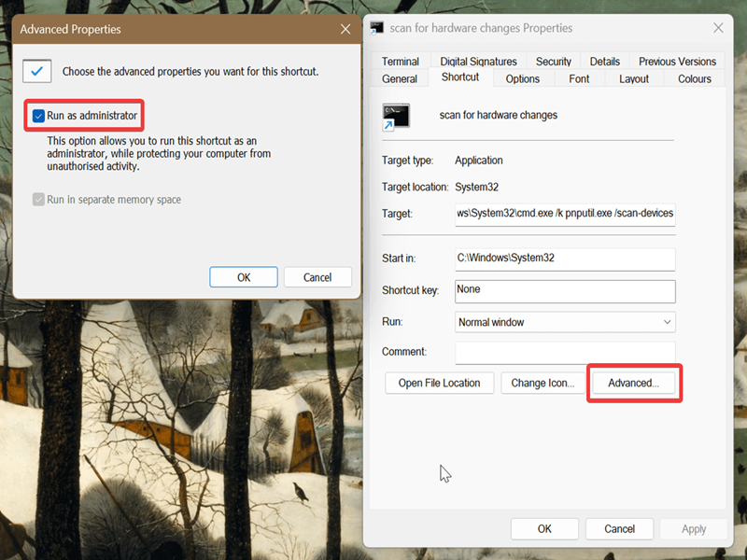Click the title bar command prompt icon
Screen dimensions: 747x560
(x=377, y=28)
